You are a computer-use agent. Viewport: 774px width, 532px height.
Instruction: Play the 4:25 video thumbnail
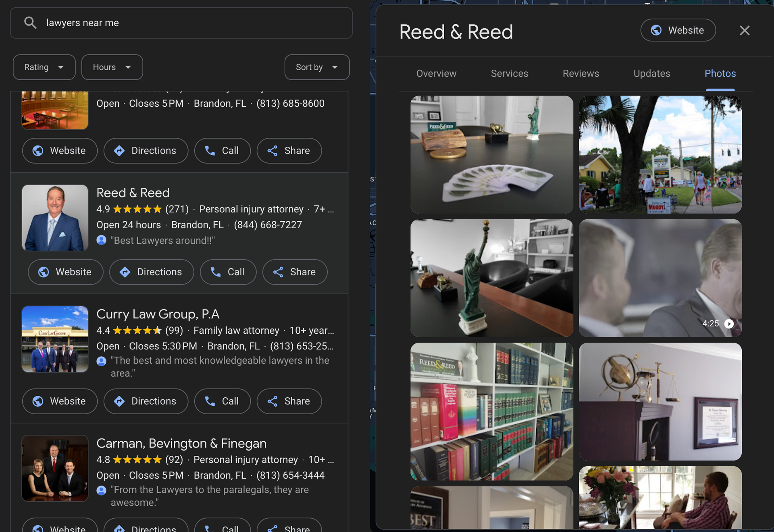[x=660, y=278]
